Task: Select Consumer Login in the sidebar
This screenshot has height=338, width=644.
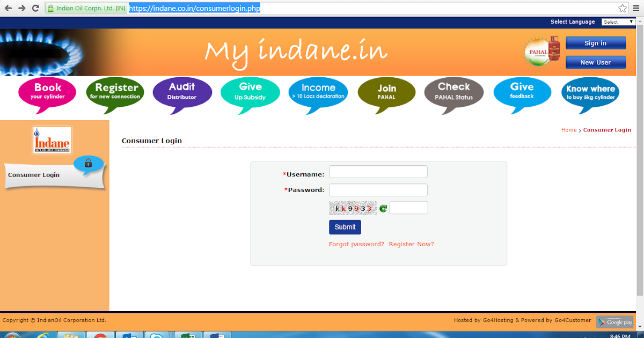Action: pyautogui.click(x=34, y=175)
